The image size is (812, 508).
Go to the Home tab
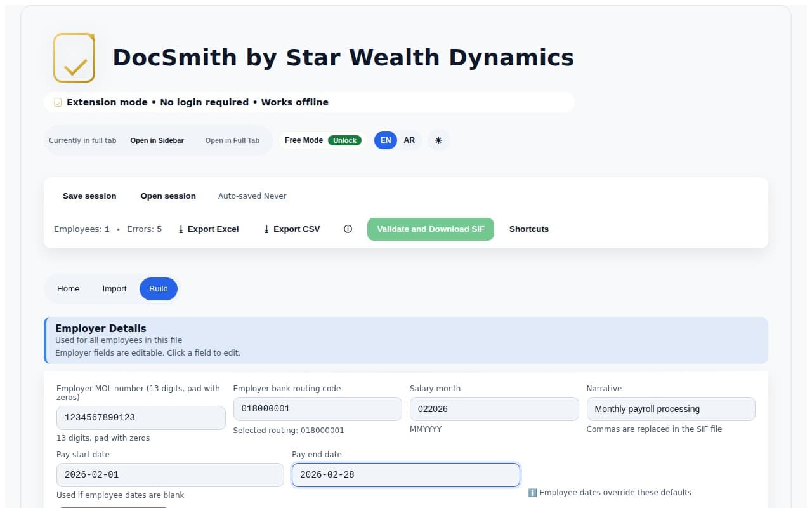pos(69,289)
